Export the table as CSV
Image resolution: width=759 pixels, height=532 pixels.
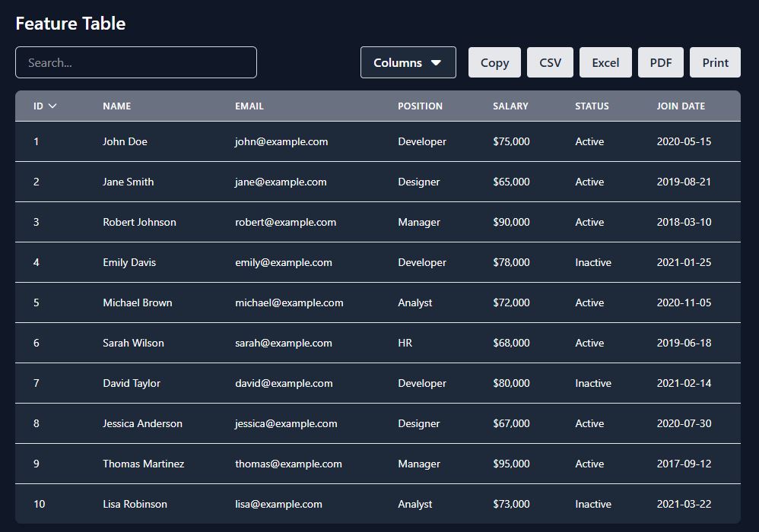tap(550, 62)
